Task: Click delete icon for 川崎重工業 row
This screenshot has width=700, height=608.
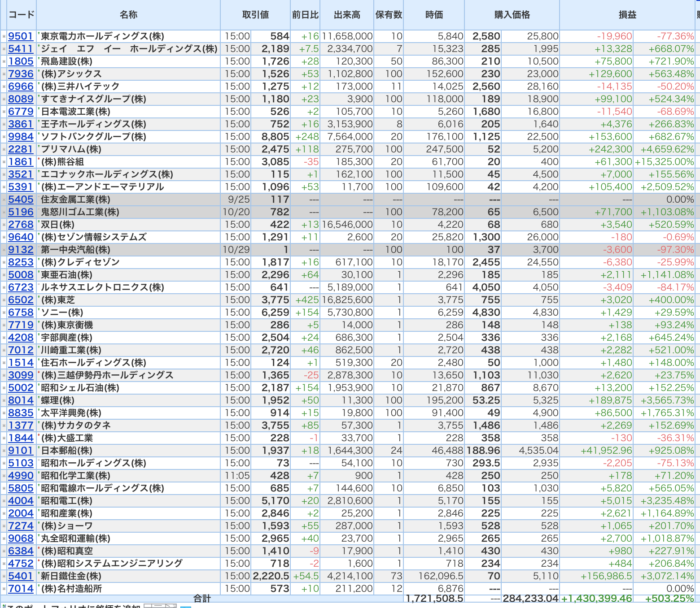Action: point(4,350)
